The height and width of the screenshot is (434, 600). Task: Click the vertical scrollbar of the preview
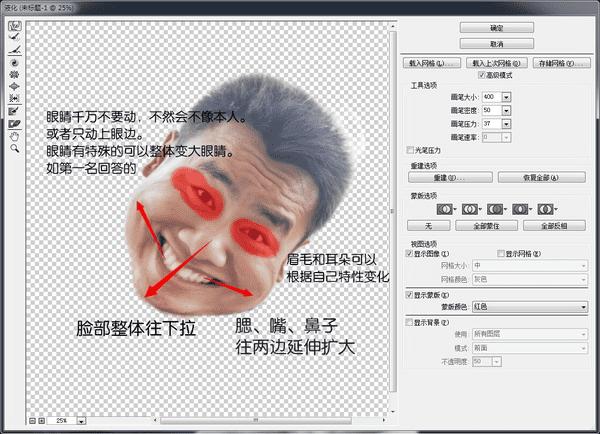[393, 211]
